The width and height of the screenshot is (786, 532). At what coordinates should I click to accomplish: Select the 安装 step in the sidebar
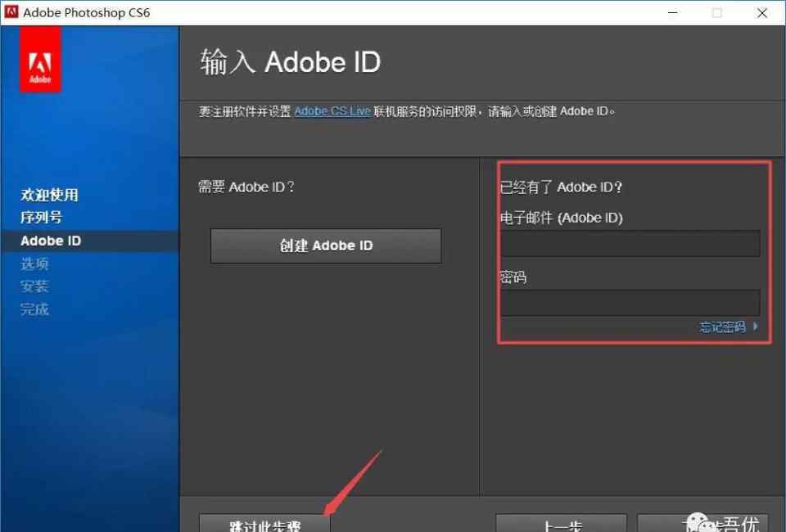click(x=34, y=286)
